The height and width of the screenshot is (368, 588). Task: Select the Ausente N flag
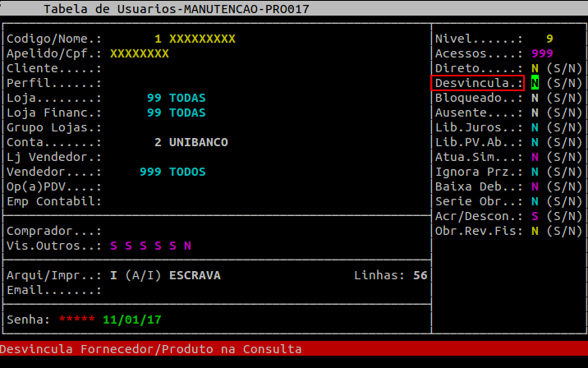[x=535, y=113]
